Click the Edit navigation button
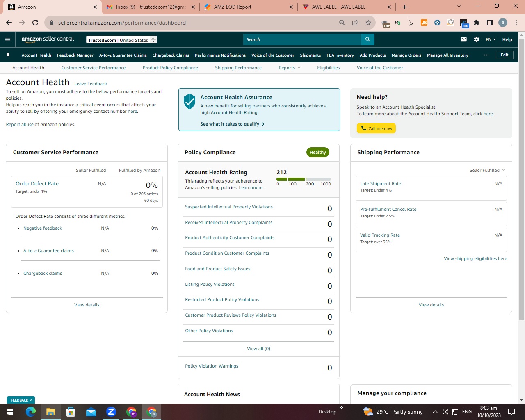525x420 pixels. tap(504, 55)
